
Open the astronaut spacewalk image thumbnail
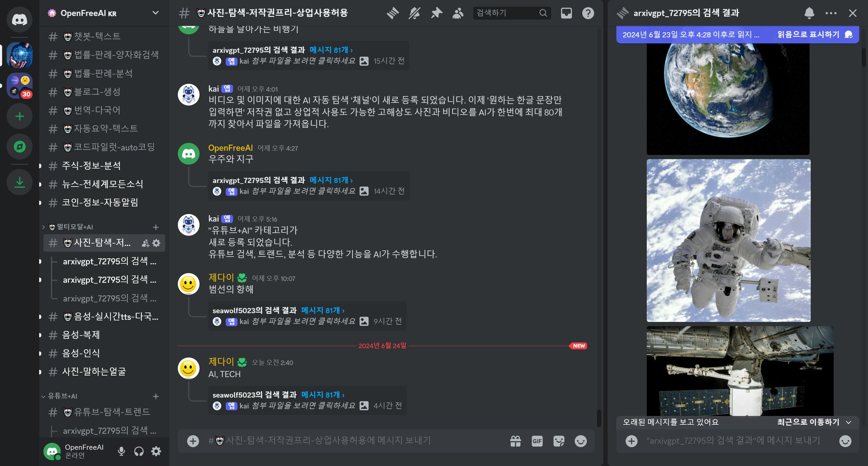tap(728, 240)
